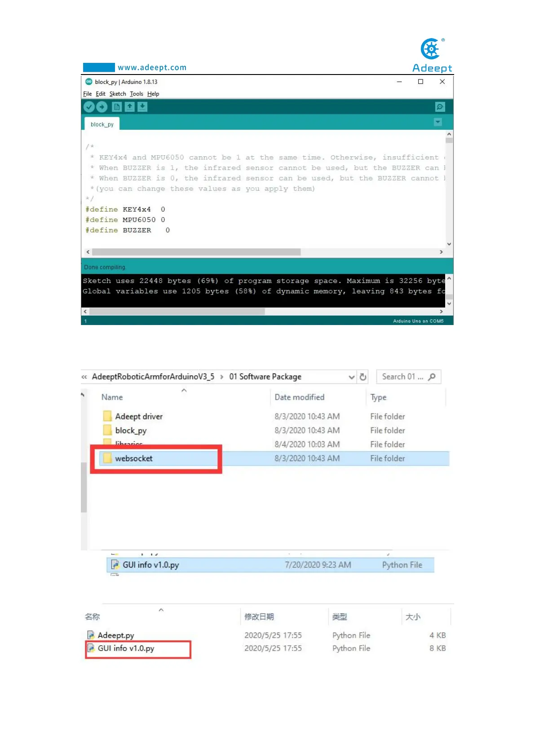Sort by the 大小 column header
Image resolution: width=535 pixels, height=756 pixels.
pyautogui.click(x=413, y=617)
